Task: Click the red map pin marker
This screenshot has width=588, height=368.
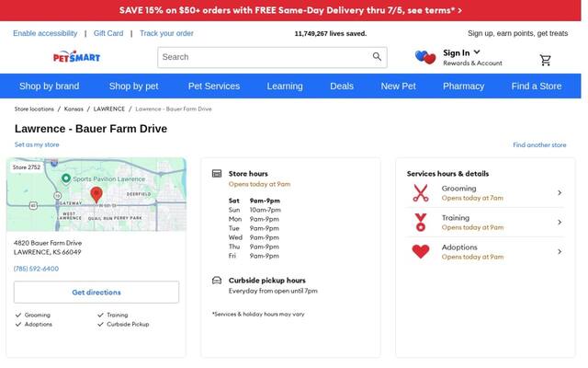Action: click(x=96, y=195)
